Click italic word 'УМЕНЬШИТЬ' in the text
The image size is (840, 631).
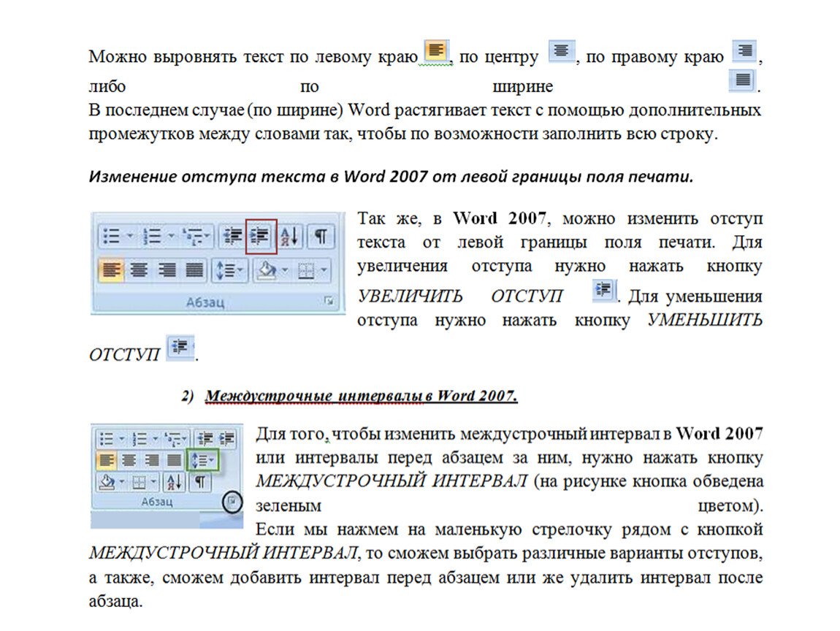pos(704,320)
